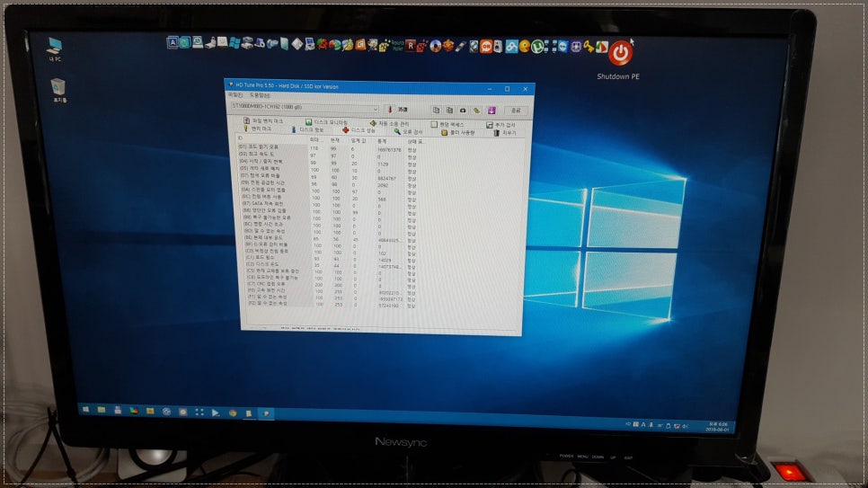Click the data value 2092

point(383,185)
